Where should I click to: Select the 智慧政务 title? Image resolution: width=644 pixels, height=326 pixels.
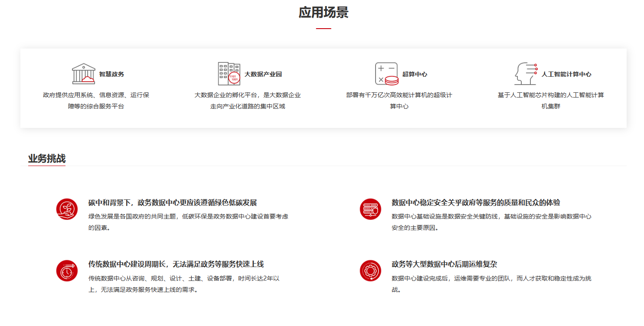(111, 74)
